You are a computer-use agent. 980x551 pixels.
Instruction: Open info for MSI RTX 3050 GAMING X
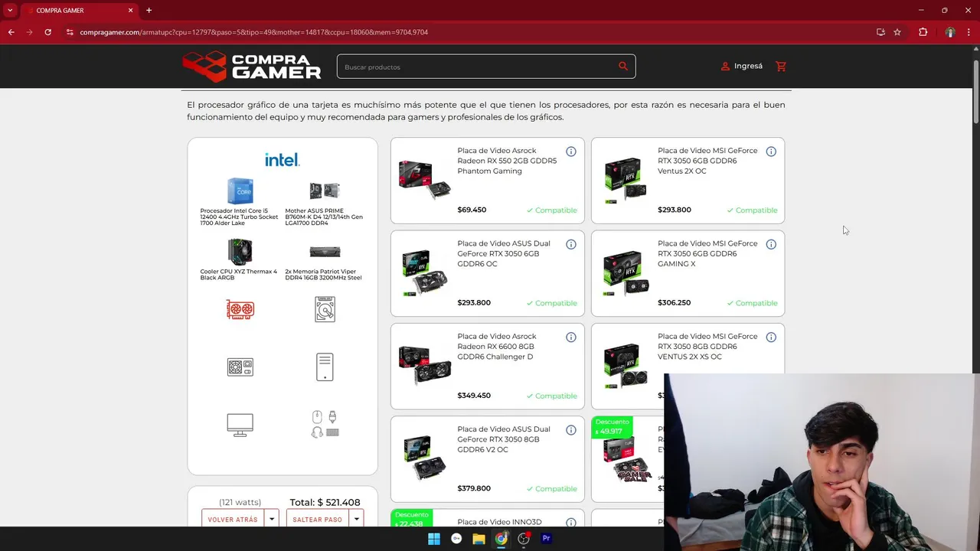pyautogui.click(x=771, y=244)
